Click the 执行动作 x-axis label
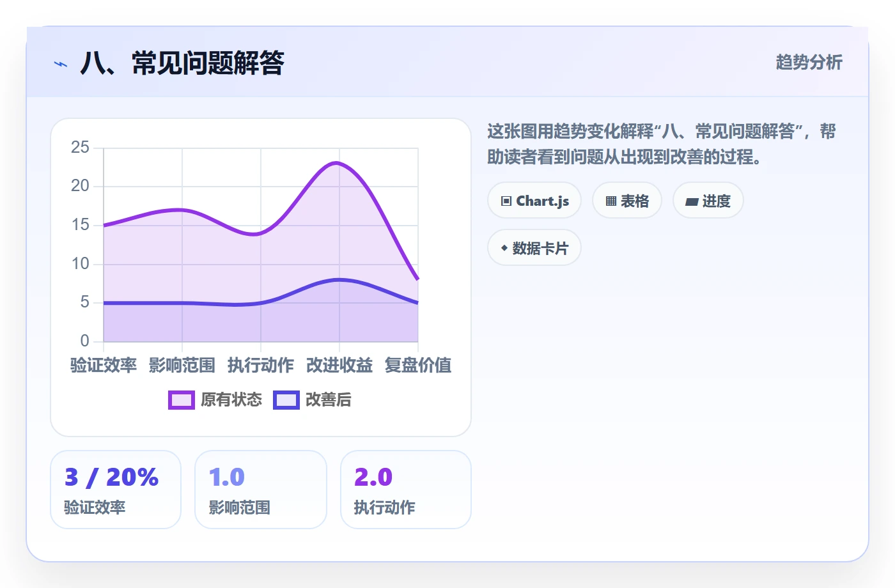The image size is (895, 588). (x=261, y=365)
